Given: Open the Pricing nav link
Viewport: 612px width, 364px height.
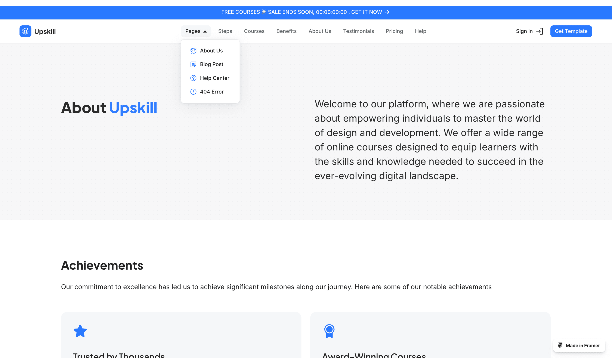Looking at the screenshot, I should tap(394, 31).
